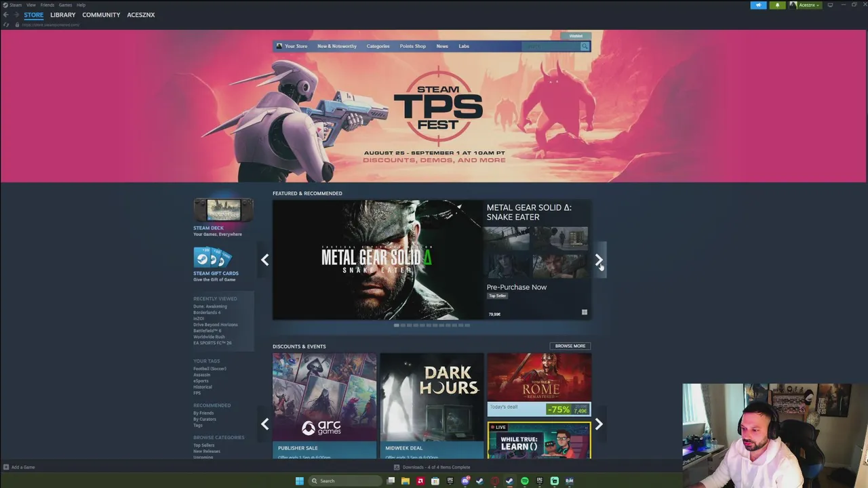
Task: Open the Dark Hours midweek deal card
Action: [x=432, y=405]
